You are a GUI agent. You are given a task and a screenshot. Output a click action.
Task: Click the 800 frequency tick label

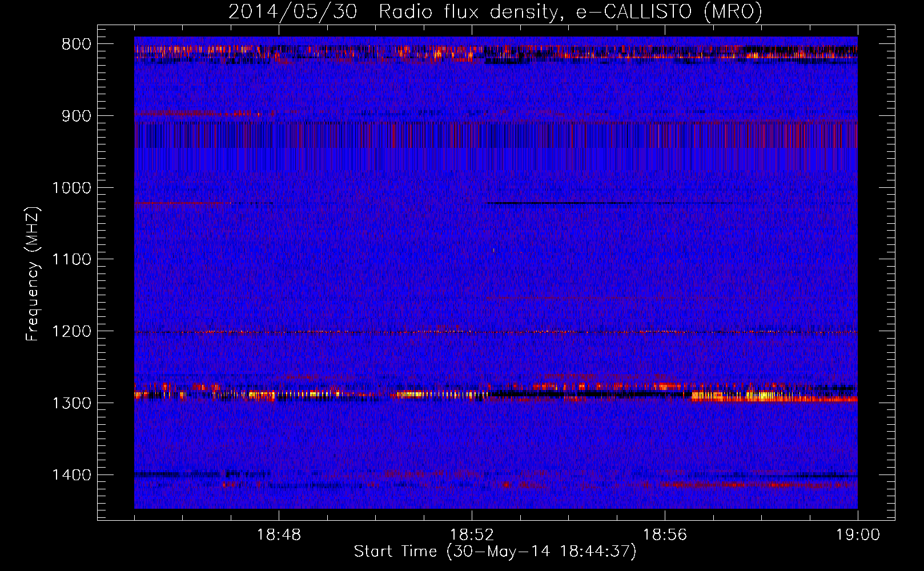[x=76, y=45]
